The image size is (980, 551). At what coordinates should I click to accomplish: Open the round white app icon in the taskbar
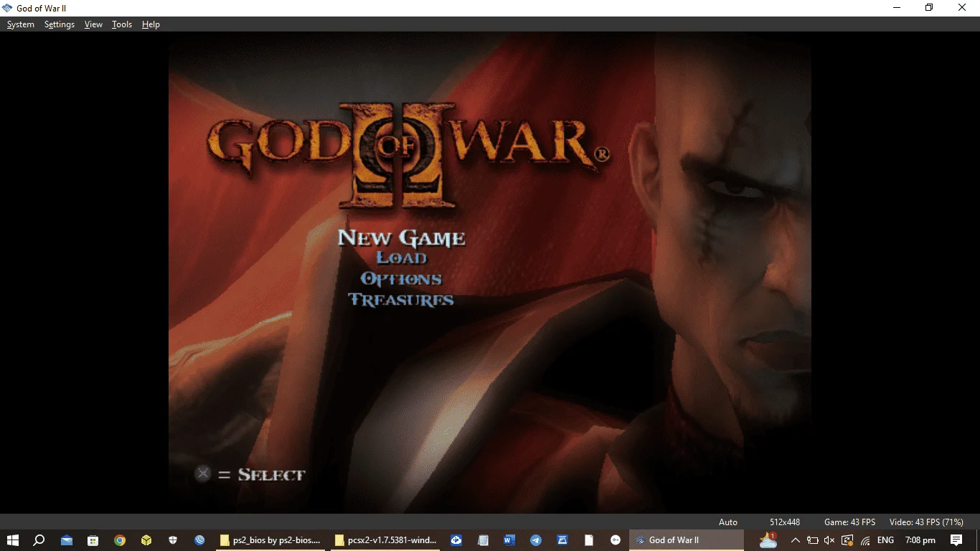point(616,540)
